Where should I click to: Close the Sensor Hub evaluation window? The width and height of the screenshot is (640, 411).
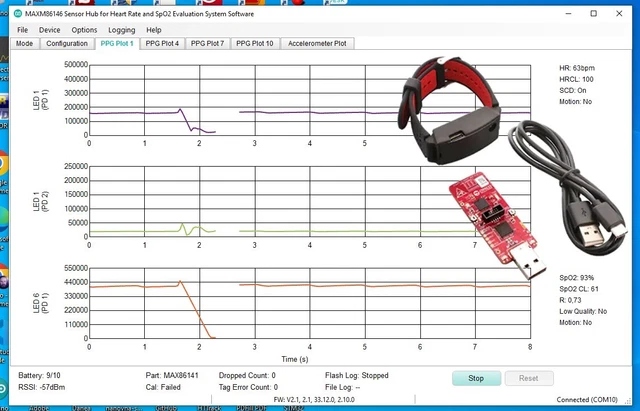[622, 14]
